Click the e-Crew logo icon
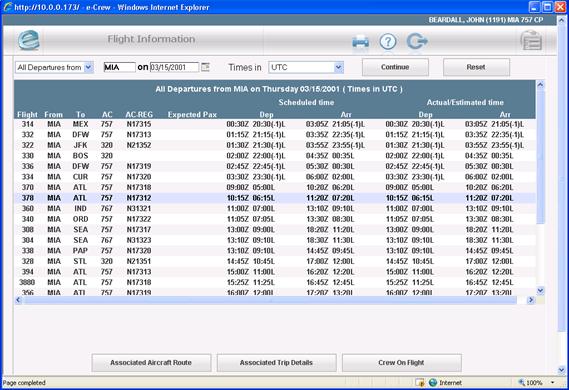 [x=29, y=40]
